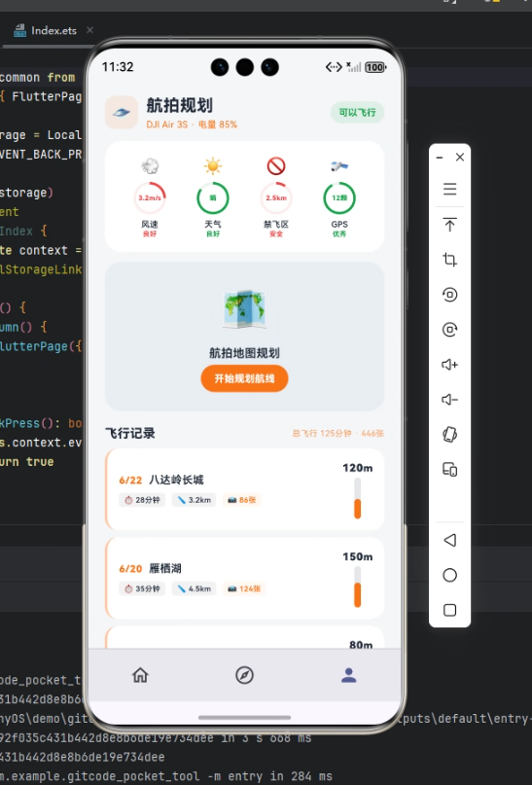The width and height of the screenshot is (532, 785).
Task: Rotate the emulator screen right
Action: coord(450,330)
